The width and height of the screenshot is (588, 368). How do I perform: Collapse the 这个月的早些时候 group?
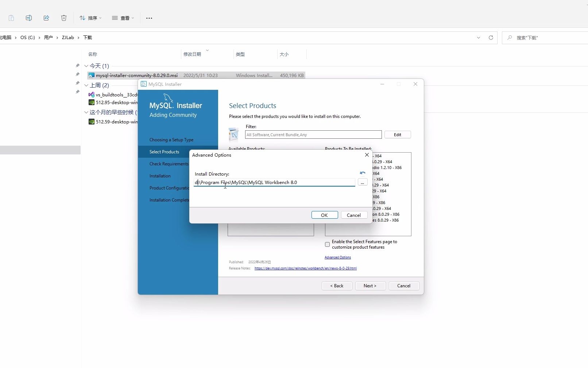[86, 112]
